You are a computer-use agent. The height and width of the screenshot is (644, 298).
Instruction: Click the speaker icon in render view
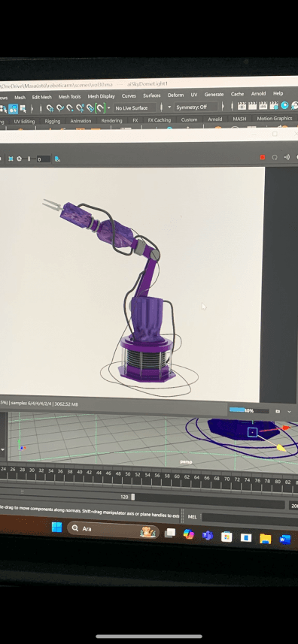pos(287,157)
